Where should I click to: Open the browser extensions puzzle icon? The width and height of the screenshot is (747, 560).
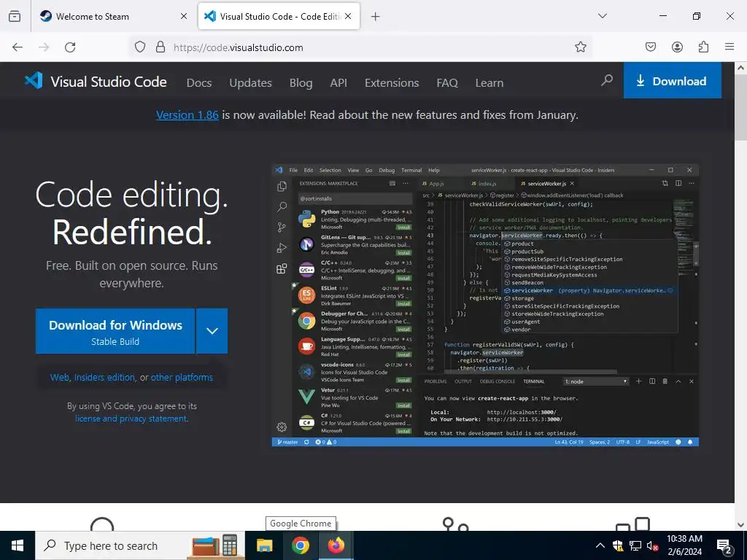pyautogui.click(x=703, y=47)
